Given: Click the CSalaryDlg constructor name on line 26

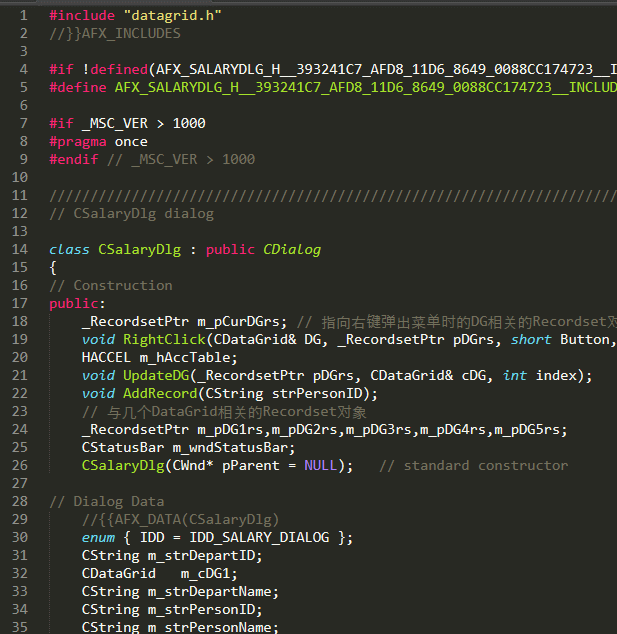Looking at the screenshot, I should tap(123, 466).
